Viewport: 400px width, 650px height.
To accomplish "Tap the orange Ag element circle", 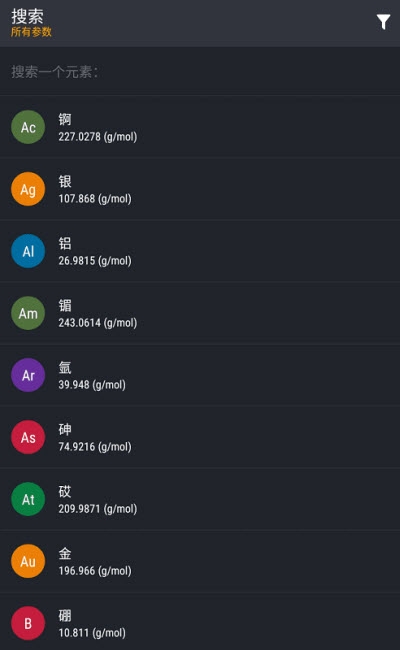I will (x=28, y=189).
